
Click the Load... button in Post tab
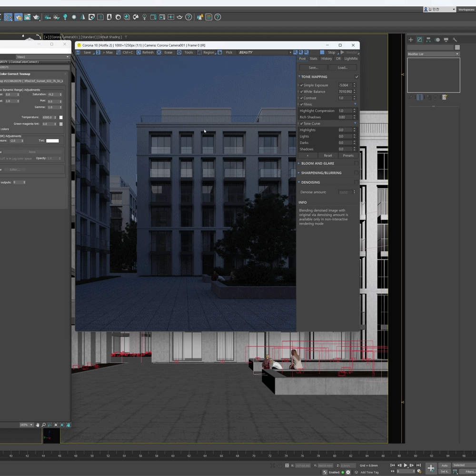click(342, 68)
